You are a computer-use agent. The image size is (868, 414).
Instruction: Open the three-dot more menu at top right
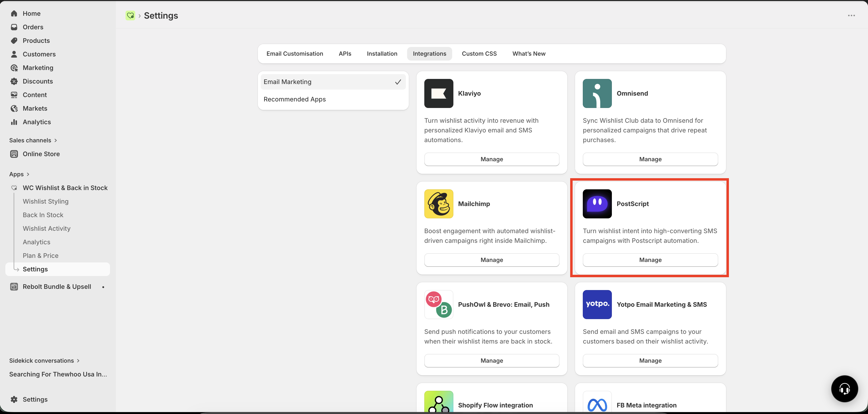pyautogui.click(x=851, y=15)
